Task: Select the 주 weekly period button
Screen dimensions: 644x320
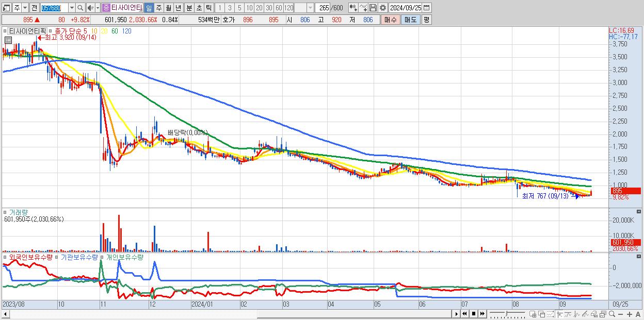Action: tap(159, 8)
